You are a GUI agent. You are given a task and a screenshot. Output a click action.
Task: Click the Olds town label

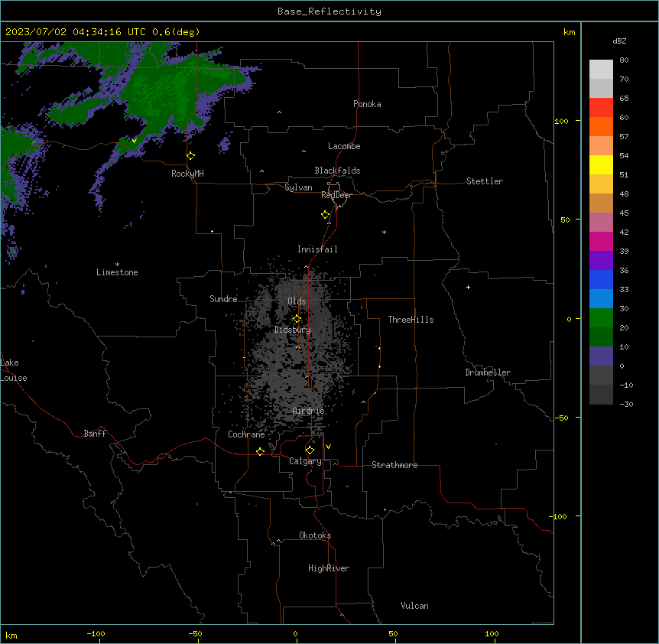tap(297, 301)
